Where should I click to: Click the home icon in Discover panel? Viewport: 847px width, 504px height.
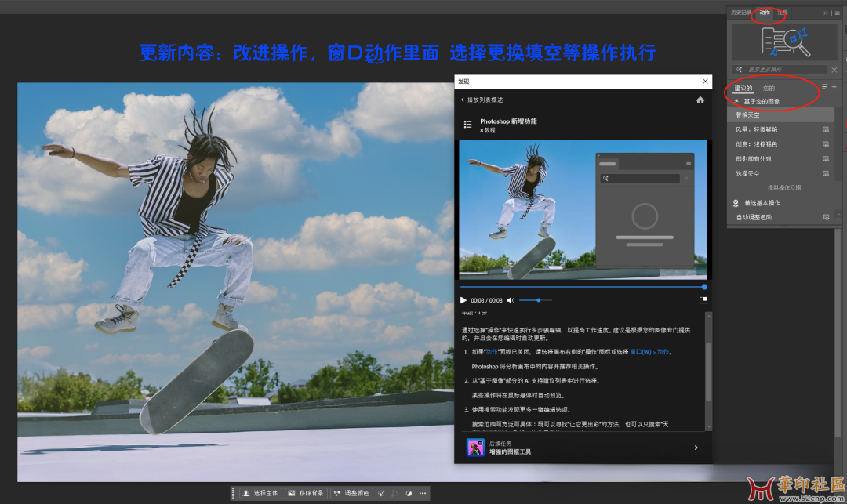pyautogui.click(x=700, y=100)
